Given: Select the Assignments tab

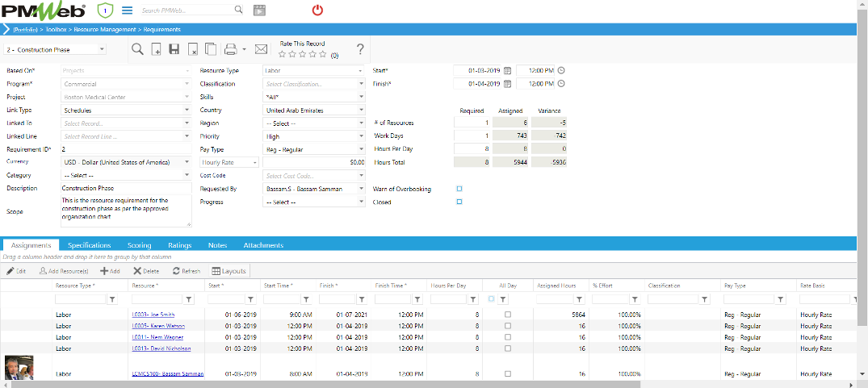Looking at the screenshot, I should pos(31,245).
